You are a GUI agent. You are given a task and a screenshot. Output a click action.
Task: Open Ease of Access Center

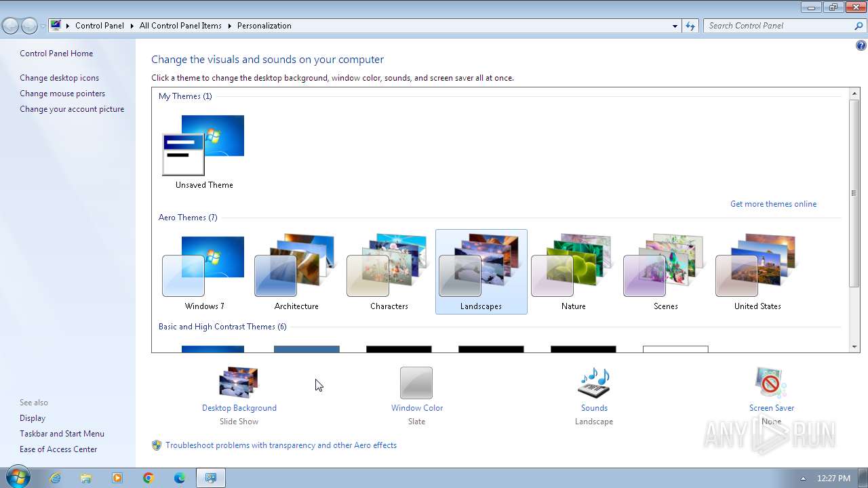pyautogui.click(x=58, y=449)
